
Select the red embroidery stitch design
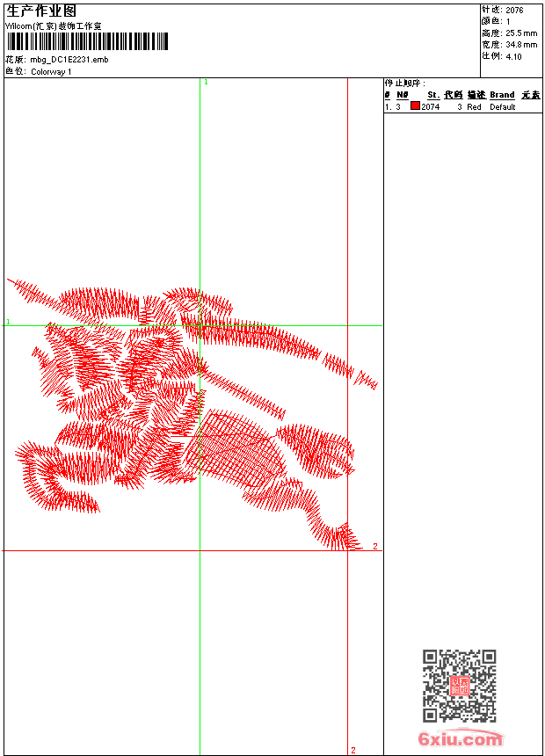[193, 415]
